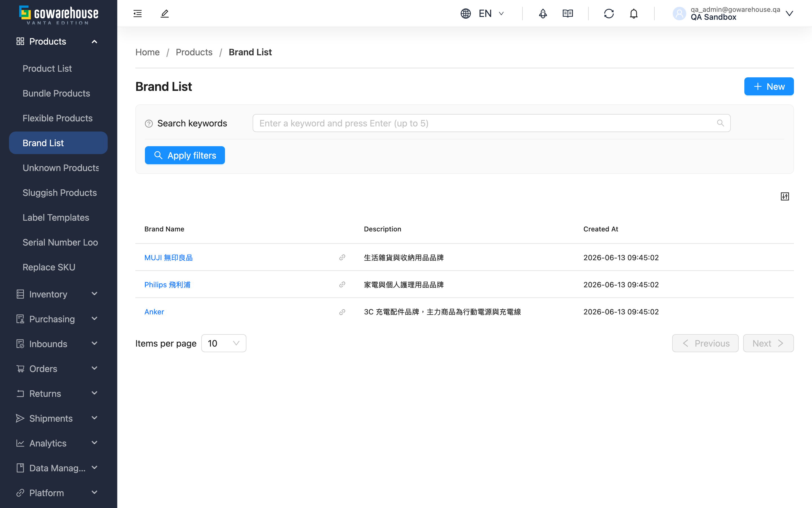Image resolution: width=812 pixels, height=508 pixels.
Task: Click the Previous page button
Action: tap(705, 343)
